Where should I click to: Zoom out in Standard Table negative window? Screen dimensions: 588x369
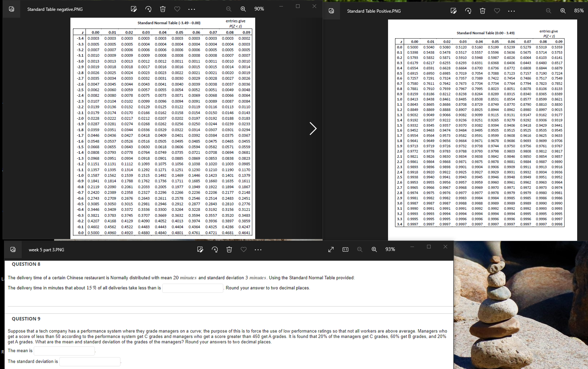(229, 9)
